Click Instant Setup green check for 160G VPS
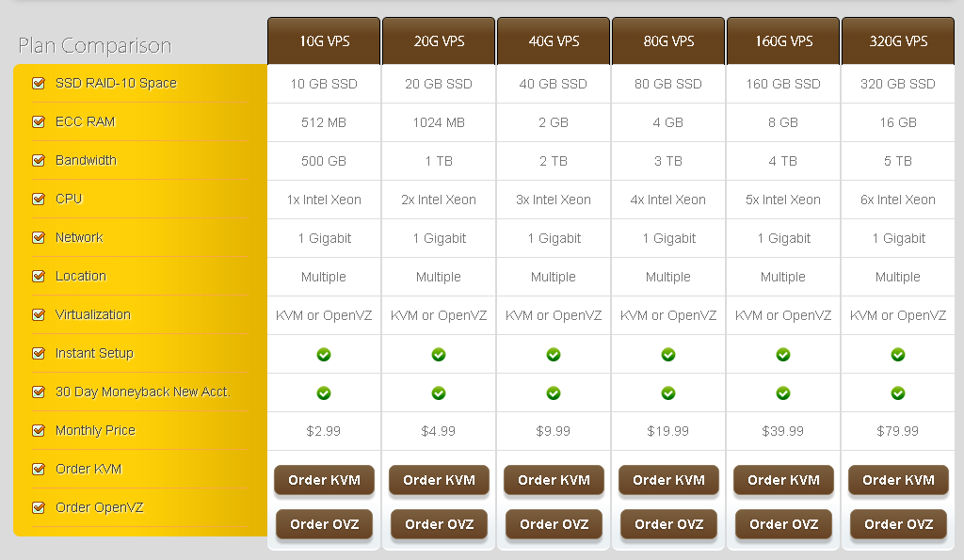Viewport: 964px width, 560px height. tap(783, 355)
